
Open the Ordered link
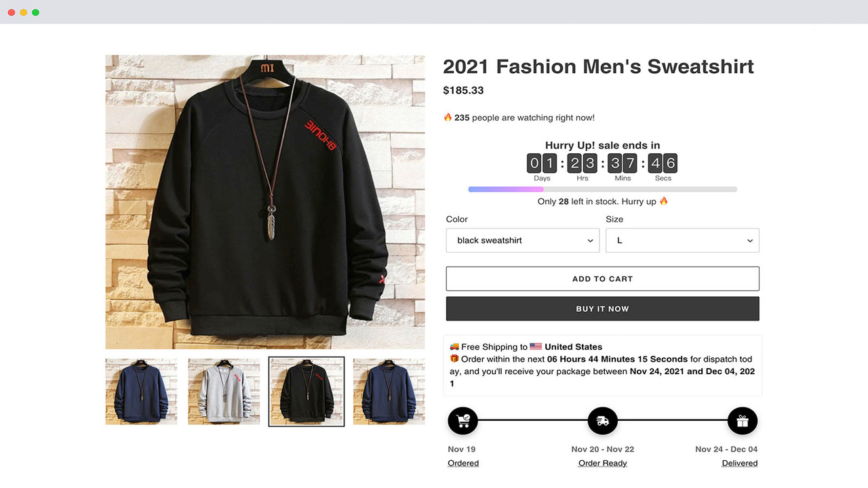pyautogui.click(x=462, y=462)
